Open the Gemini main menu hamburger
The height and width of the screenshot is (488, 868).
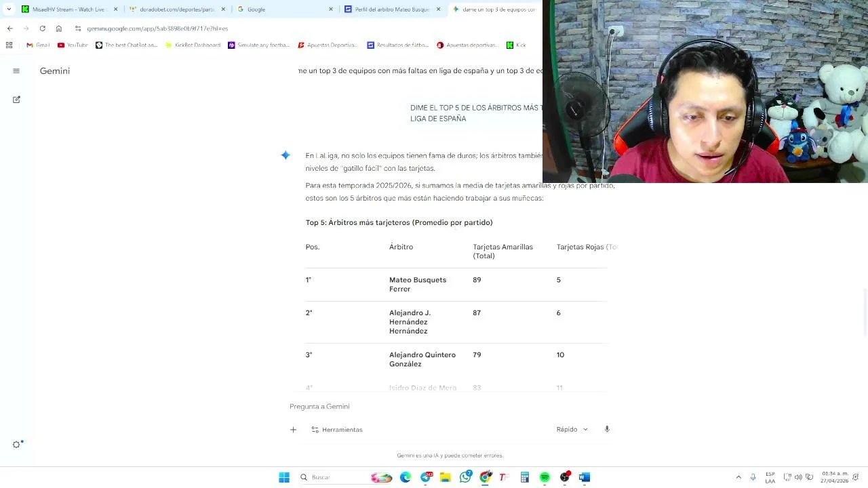(x=16, y=70)
